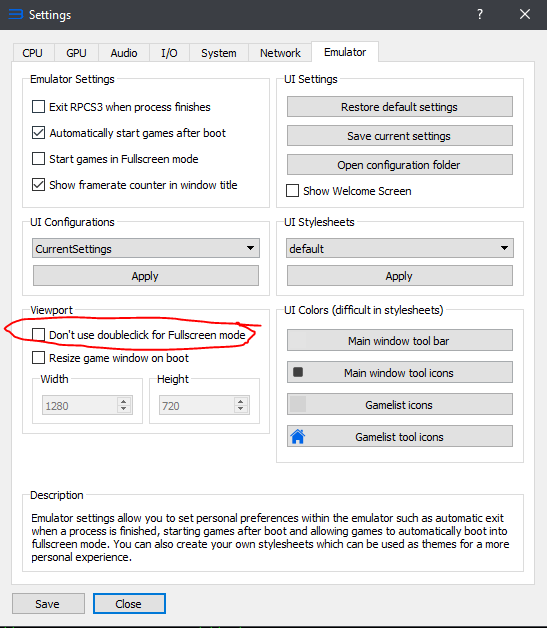The height and width of the screenshot is (628, 547).
Task: Toggle Don't use doubleclick for Fullscreen mode
Action: click(38, 334)
